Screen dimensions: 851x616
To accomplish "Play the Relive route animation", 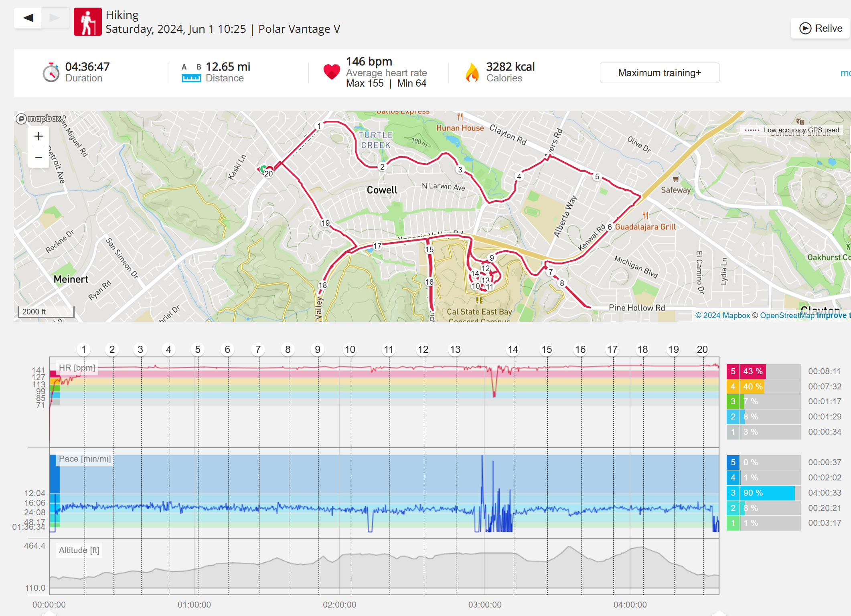I will click(x=821, y=28).
